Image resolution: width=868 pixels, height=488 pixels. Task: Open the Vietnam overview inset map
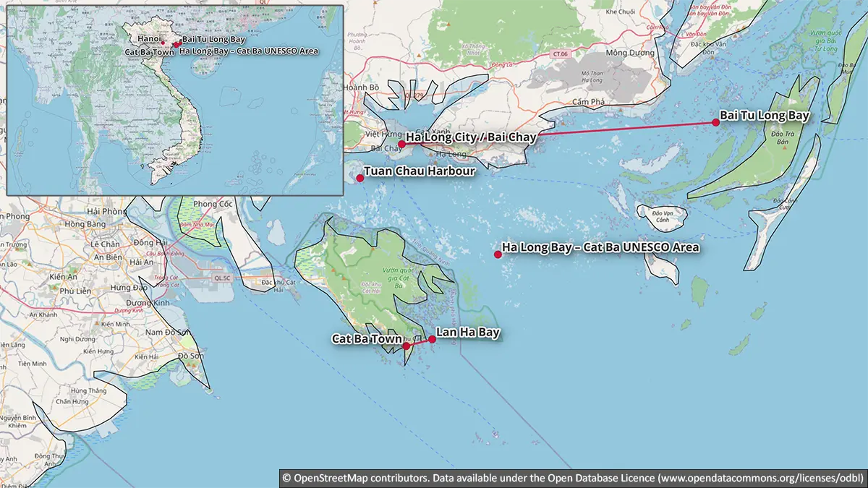(x=175, y=100)
